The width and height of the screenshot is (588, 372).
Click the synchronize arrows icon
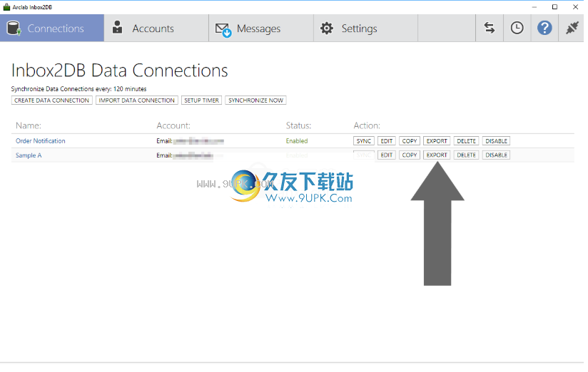pos(490,28)
